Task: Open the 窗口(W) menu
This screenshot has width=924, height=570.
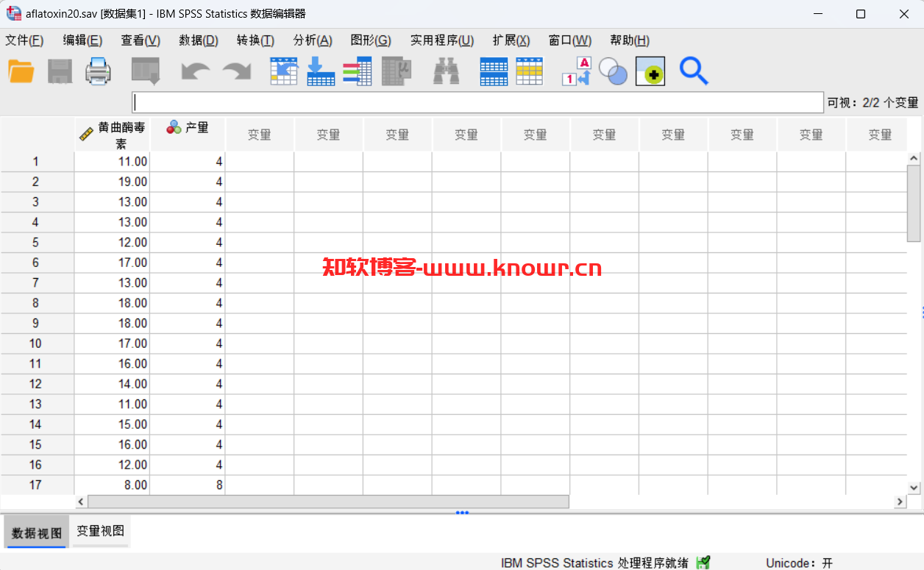Action: click(570, 40)
